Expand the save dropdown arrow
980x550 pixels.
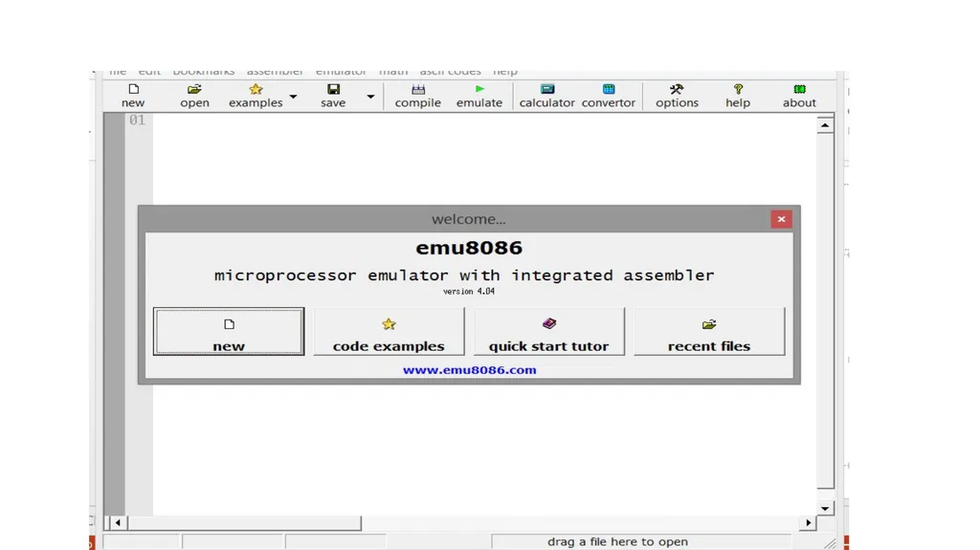370,97
